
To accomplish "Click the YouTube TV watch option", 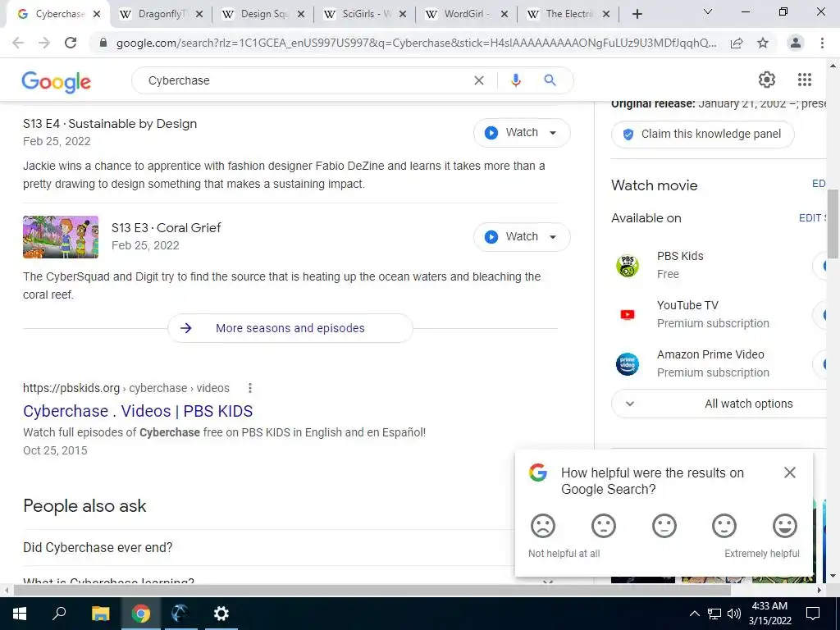I will tap(720, 314).
